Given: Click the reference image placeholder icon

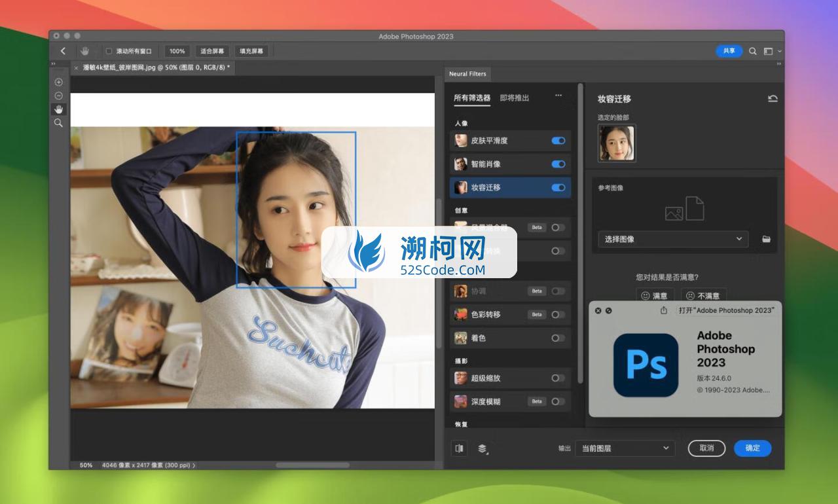Looking at the screenshot, I should 684,209.
